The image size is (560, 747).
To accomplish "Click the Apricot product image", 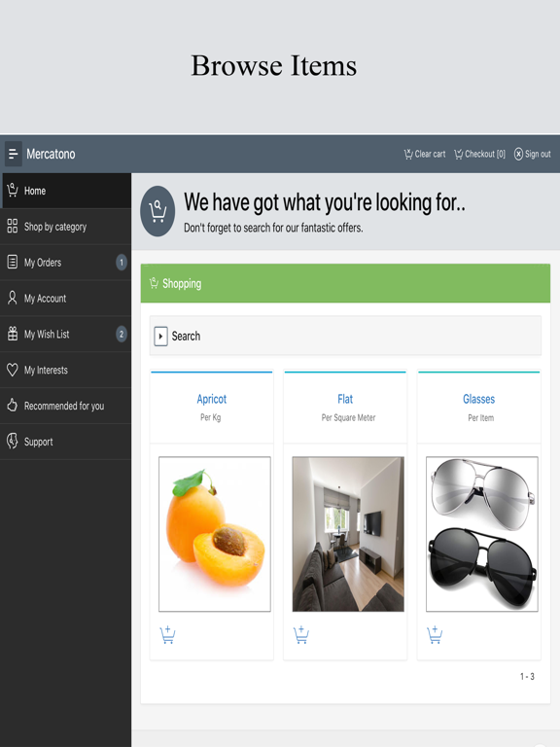I will [215, 534].
